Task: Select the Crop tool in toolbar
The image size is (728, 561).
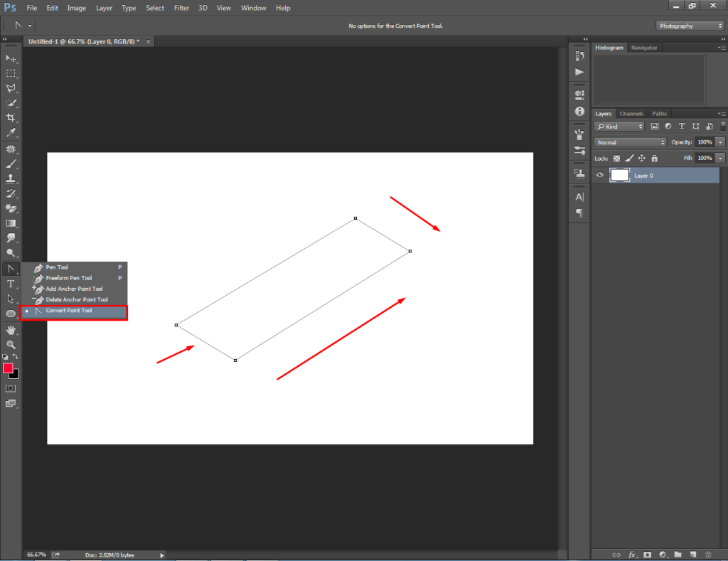Action: (x=11, y=117)
